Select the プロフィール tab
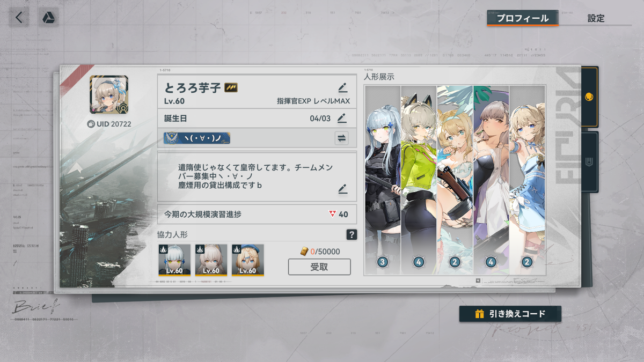The height and width of the screenshot is (362, 644). tap(523, 18)
